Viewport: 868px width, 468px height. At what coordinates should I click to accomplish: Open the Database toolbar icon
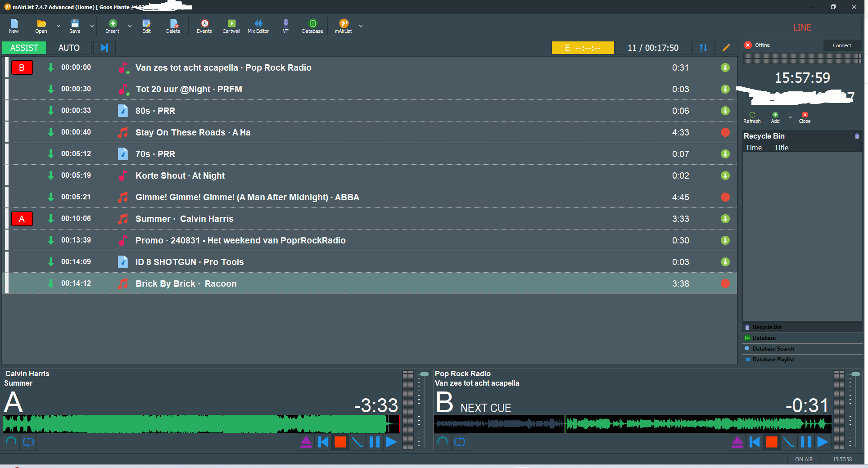coord(312,26)
